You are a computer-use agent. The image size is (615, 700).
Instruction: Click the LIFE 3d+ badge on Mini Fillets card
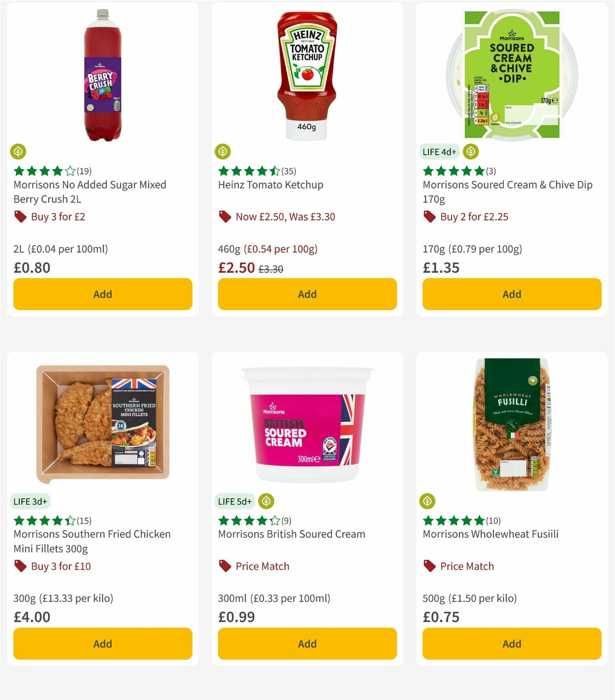[x=30, y=501]
